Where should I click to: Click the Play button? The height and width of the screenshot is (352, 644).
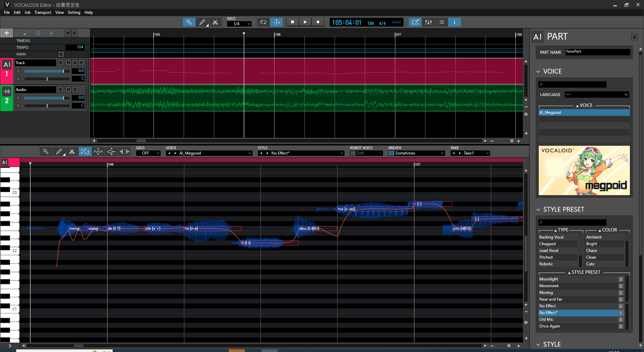tap(305, 22)
